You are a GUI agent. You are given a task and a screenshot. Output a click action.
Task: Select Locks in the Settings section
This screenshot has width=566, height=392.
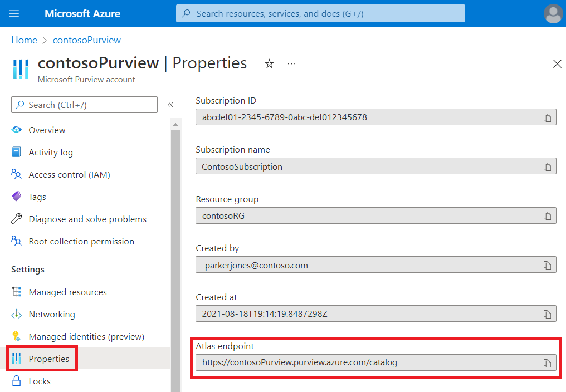click(x=39, y=381)
